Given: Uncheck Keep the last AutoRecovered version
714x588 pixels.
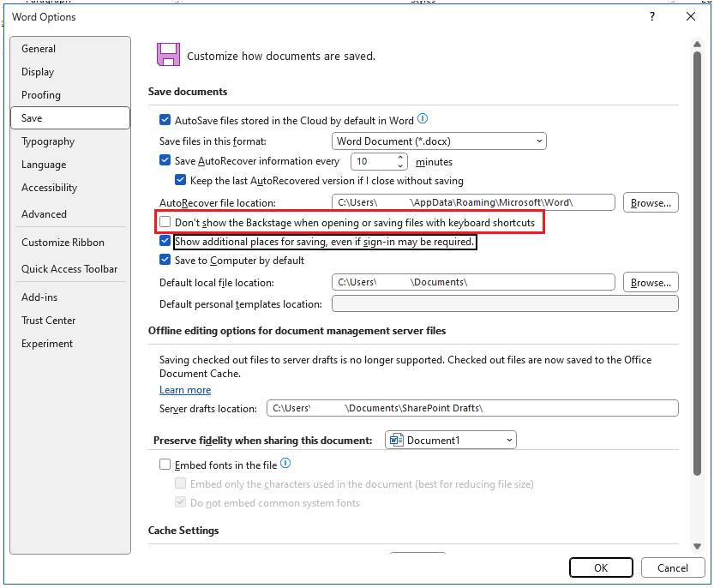Looking at the screenshot, I should (180, 180).
